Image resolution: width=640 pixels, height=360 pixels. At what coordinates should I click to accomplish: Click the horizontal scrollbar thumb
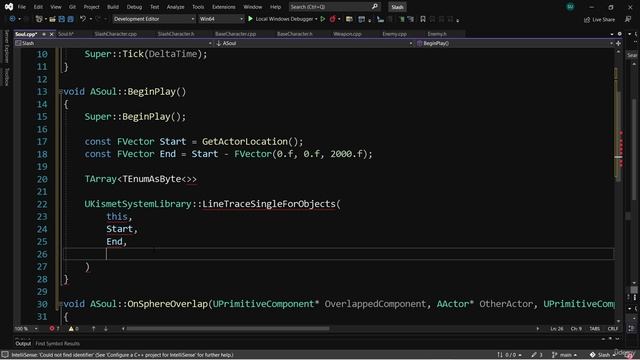click(x=228, y=329)
